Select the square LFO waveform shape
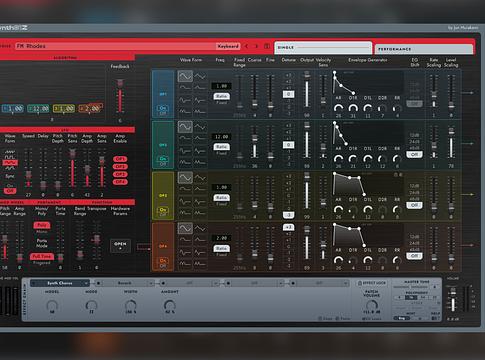 tap(10, 157)
